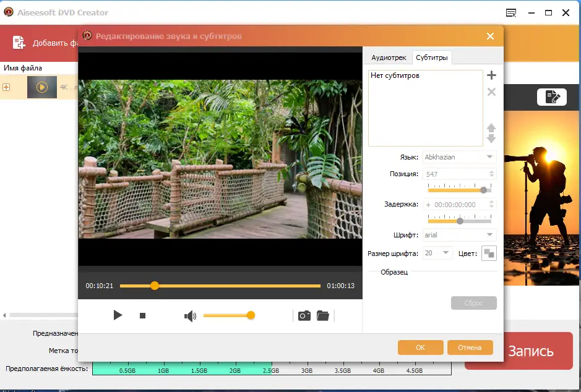Image resolution: width=581 pixels, height=392 pixels.
Task: Move the subtitle down with the arrow
Action: click(x=491, y=138)
